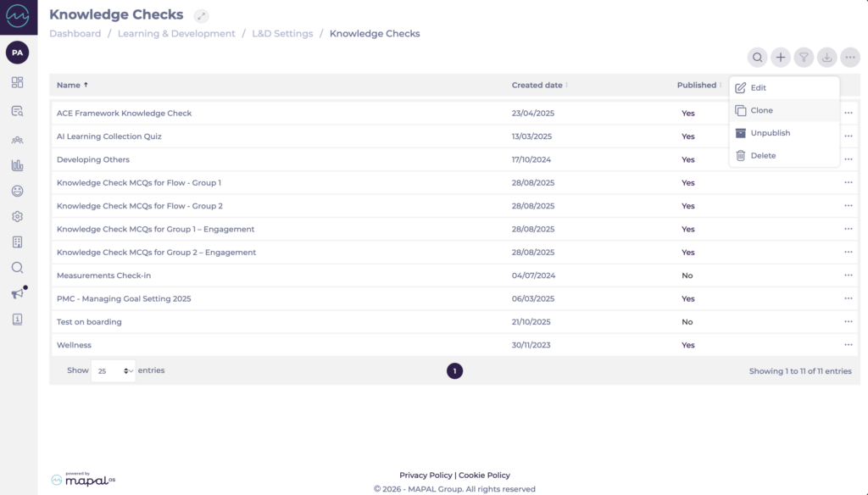
Task: Expand the show entries count dropdown
Action: pyautogui.click(x=113, y=371)
